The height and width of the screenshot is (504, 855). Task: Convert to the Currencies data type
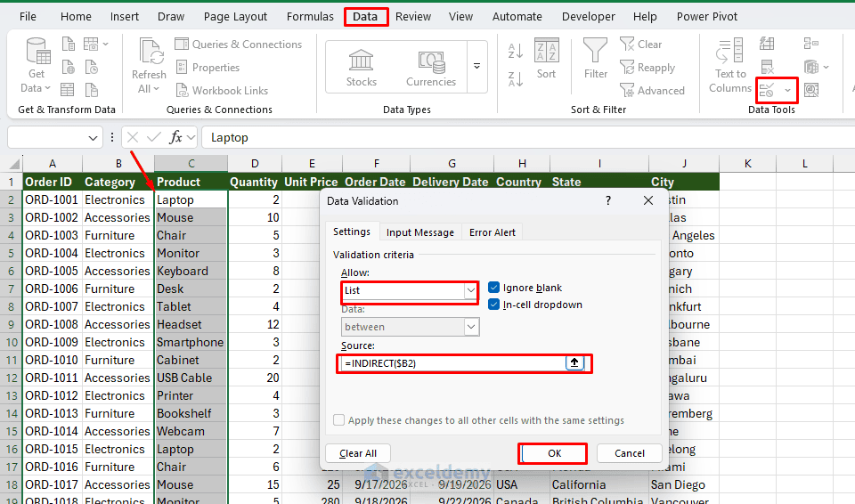(431, 68)
